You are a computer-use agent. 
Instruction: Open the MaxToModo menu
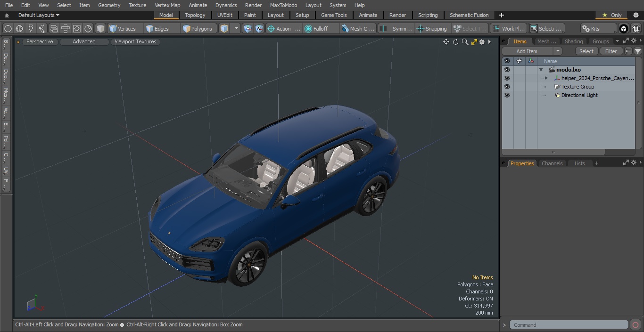pyautogui.click(x=283, y=5)
